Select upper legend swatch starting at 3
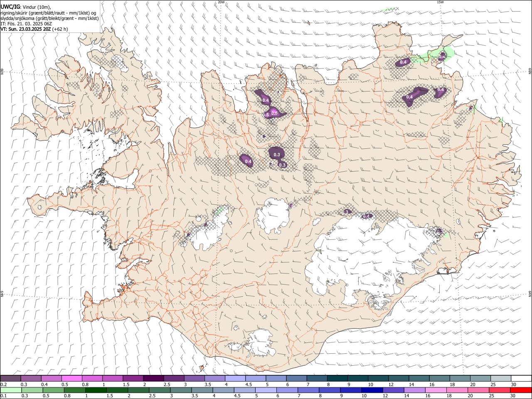This screenshot has height=399, width=532. 194,378
